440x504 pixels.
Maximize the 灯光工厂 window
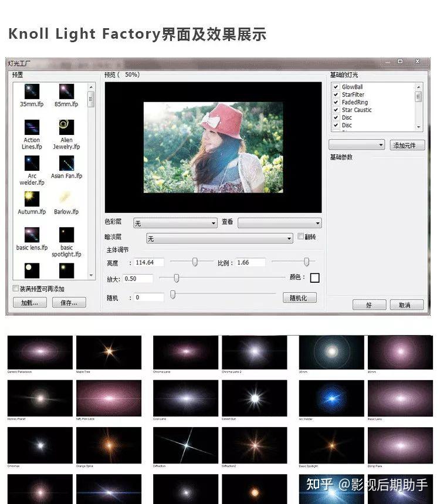[x=400, y=62]
